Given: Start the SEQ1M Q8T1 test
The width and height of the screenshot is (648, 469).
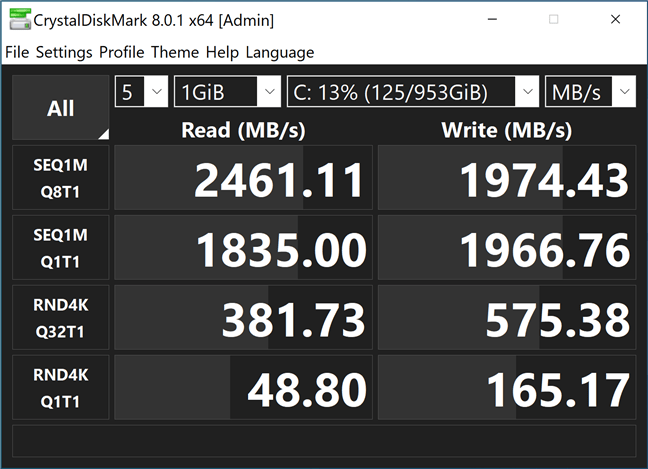Looking at the screenshot, I should tap(60, 178).
